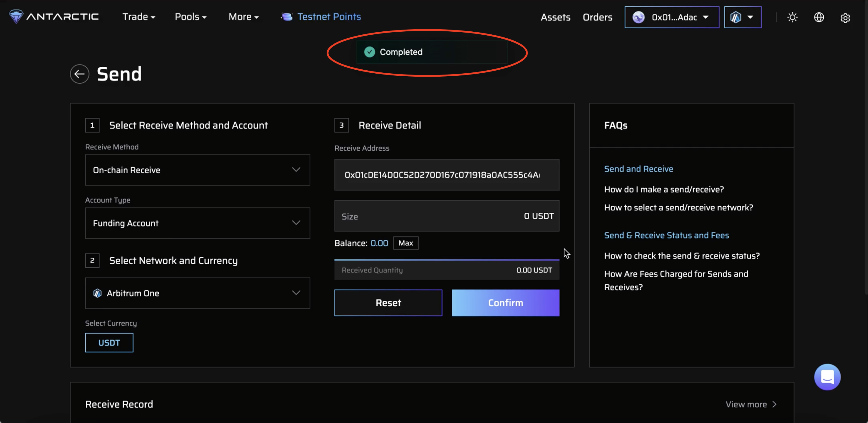Image resolution: width=868 pixels, height=423 pixels.
Task: Open the More menu
Action: click(243, 17)
